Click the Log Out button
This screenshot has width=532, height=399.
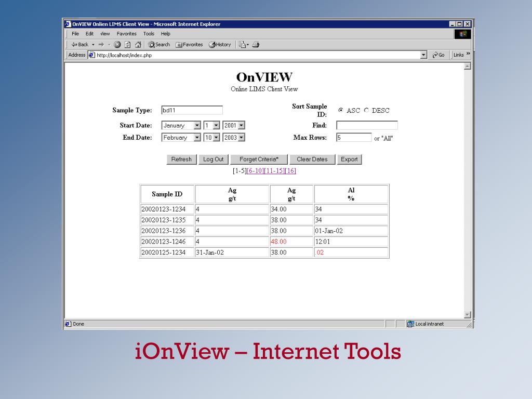pos(214,159)
